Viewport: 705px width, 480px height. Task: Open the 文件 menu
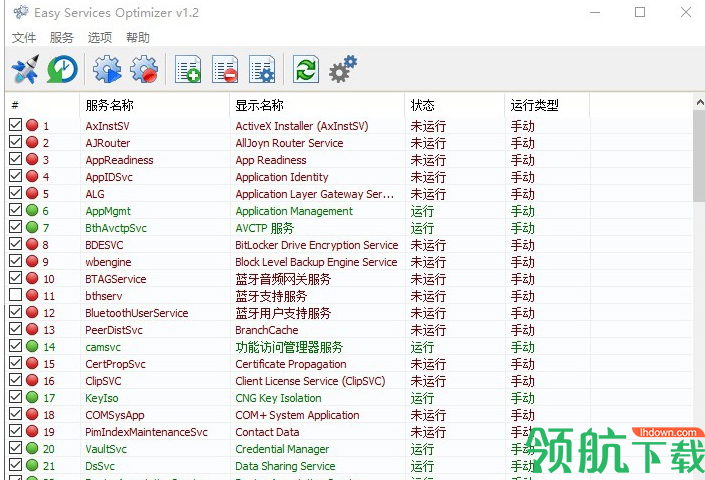coord(24,37)
